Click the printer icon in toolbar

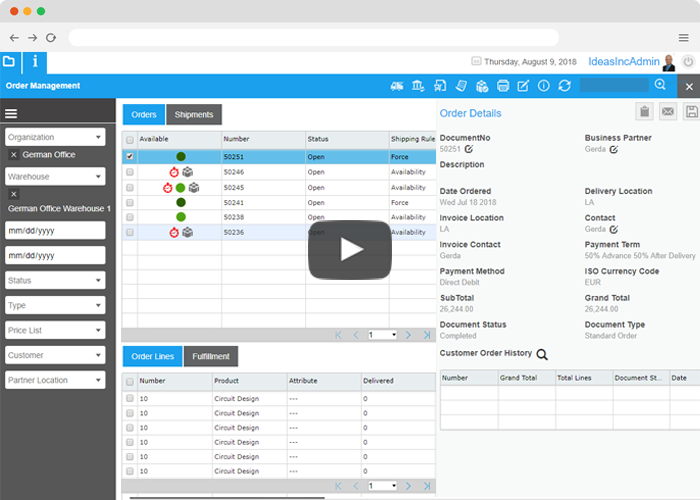(503, 86)
